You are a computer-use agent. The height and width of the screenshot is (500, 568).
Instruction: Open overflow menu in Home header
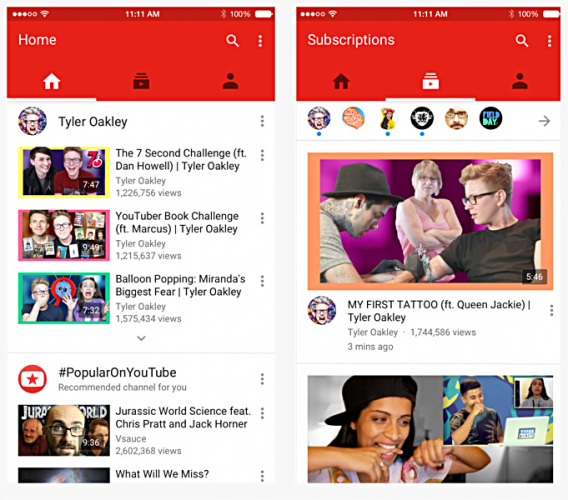pos(260,41)
